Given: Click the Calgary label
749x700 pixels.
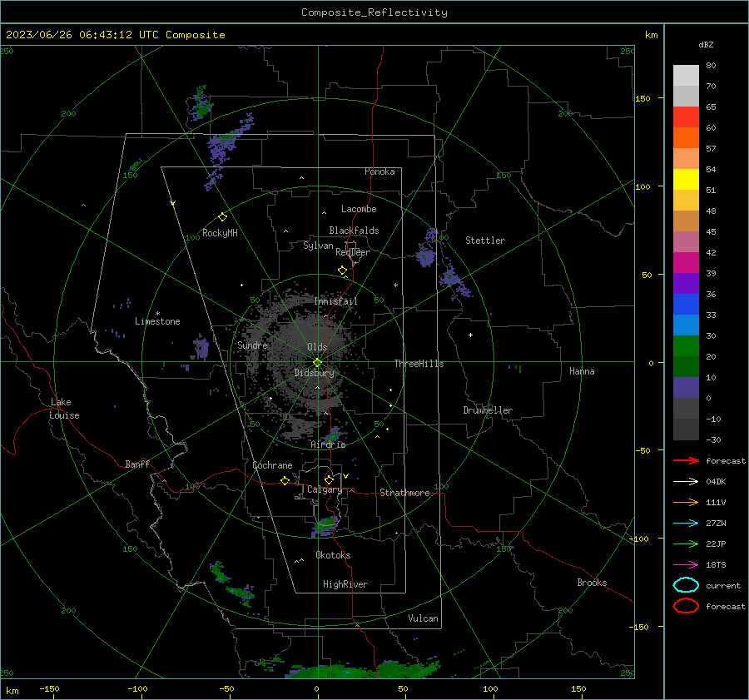Looking at the screenshot, I should point(325,489).
